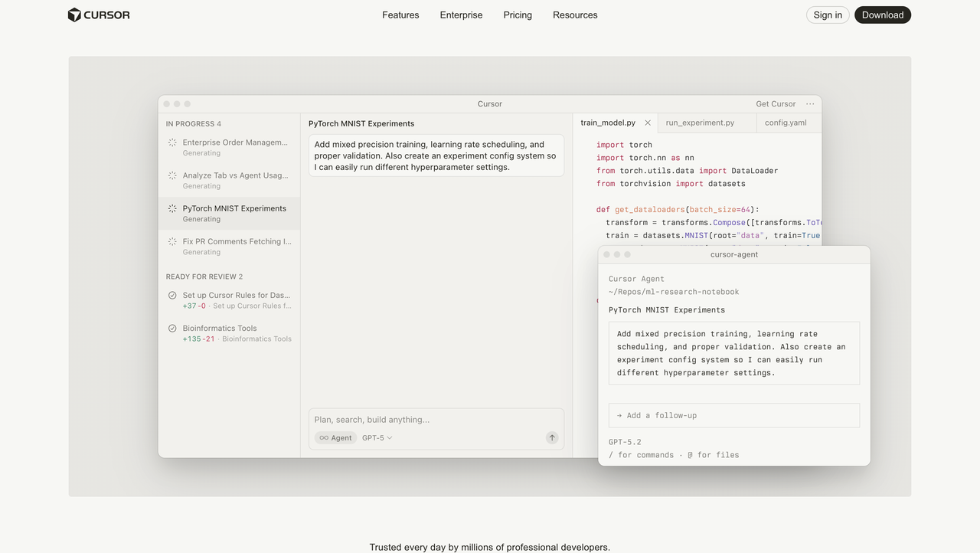The height and width of the screenshot is (553, 980).
Task: Click the spinner icon beside Analyze Tab vs Agent Usage
Action: tap(172, 175)
